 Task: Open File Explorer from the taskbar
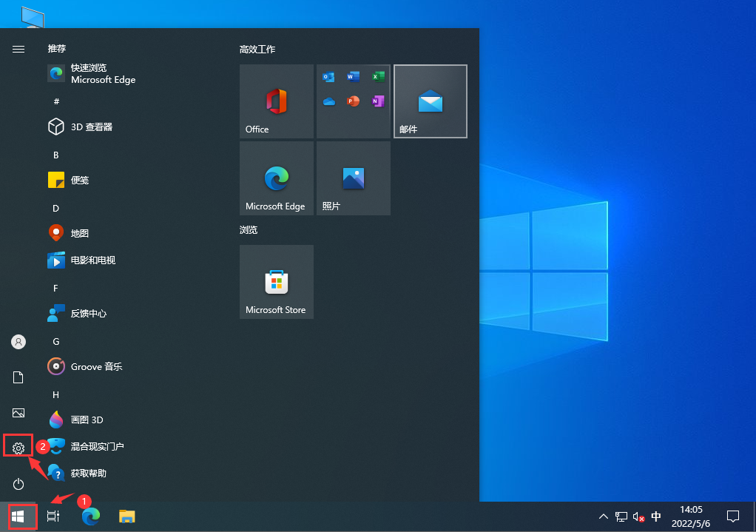click(127, 516)
